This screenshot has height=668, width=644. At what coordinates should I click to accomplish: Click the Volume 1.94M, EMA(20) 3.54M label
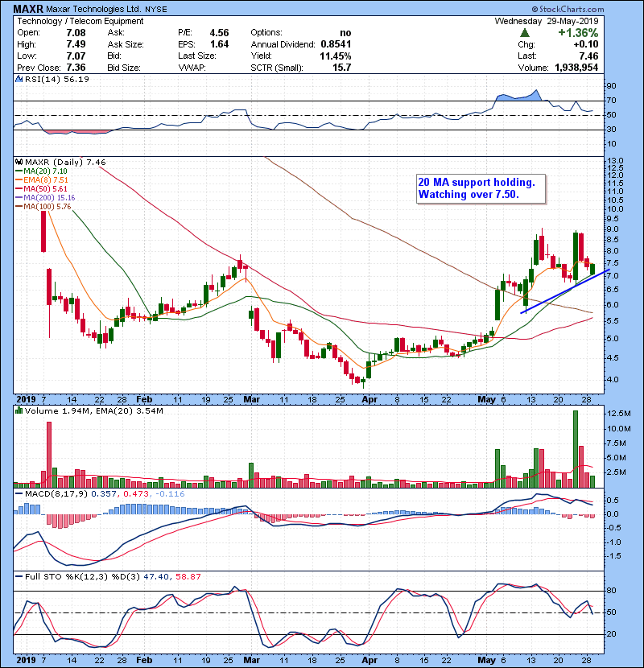coord(93,410)
